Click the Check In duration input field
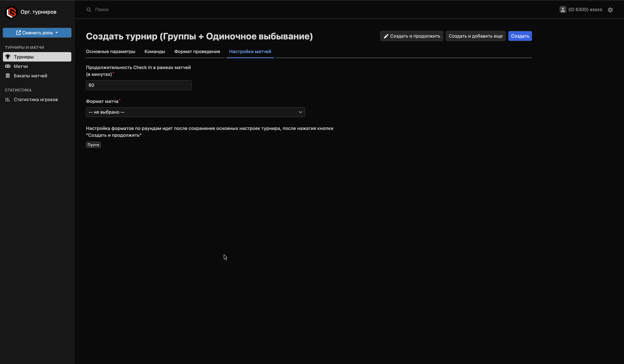This screenshot has width=624, height=364. [139, 85]
